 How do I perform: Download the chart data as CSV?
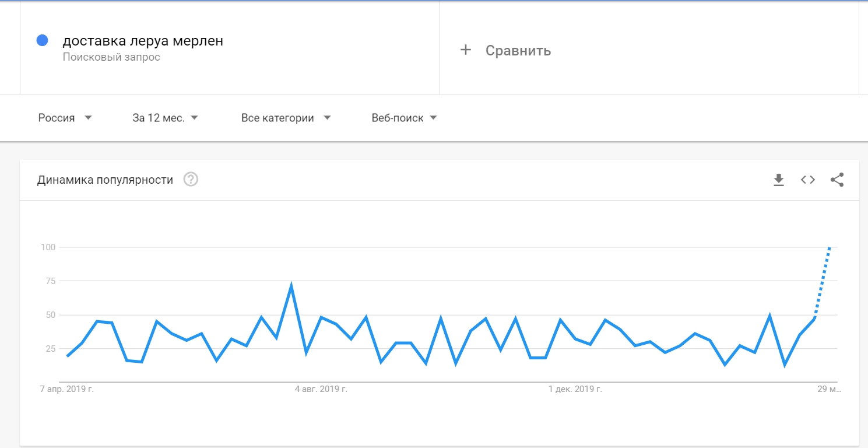point(779,180)
